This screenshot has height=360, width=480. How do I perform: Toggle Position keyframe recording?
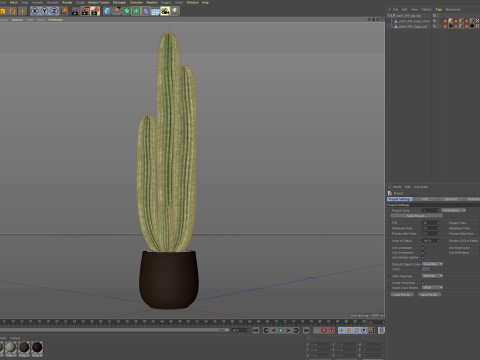(x=341, y=330)
